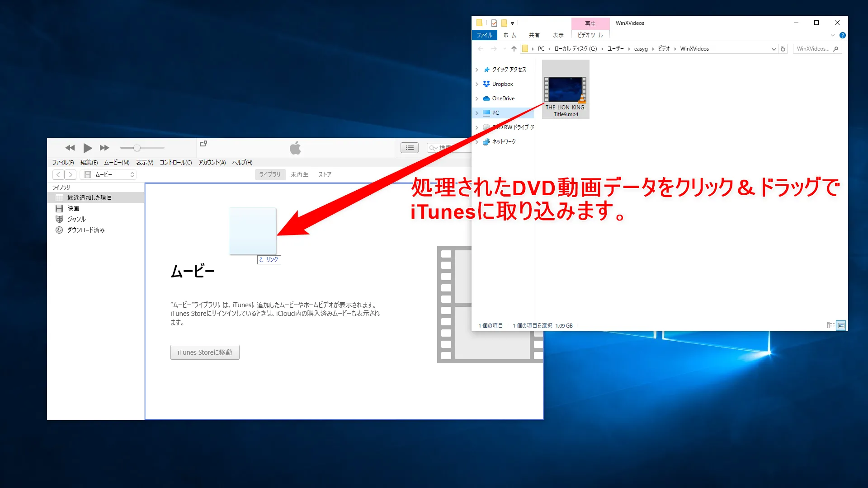
Task: Open address bar history dropdown arrow
Action: click(x=774, y=49)
